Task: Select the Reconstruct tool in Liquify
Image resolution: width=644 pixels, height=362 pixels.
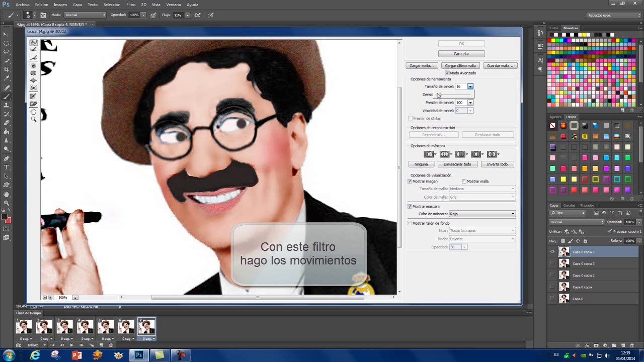Action: click(x=33, y=50)
